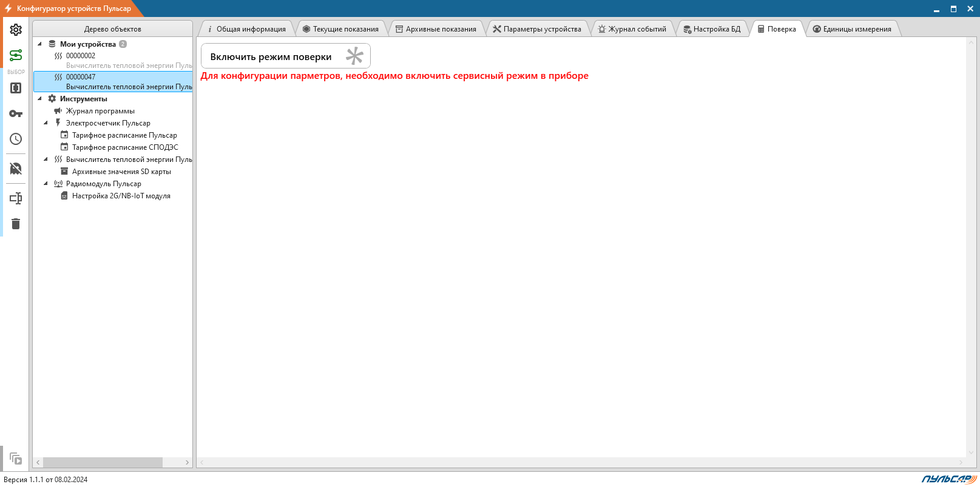Open the key access icon
The image size is (980, 487).
pyautogui.click(x=16, y=113)
